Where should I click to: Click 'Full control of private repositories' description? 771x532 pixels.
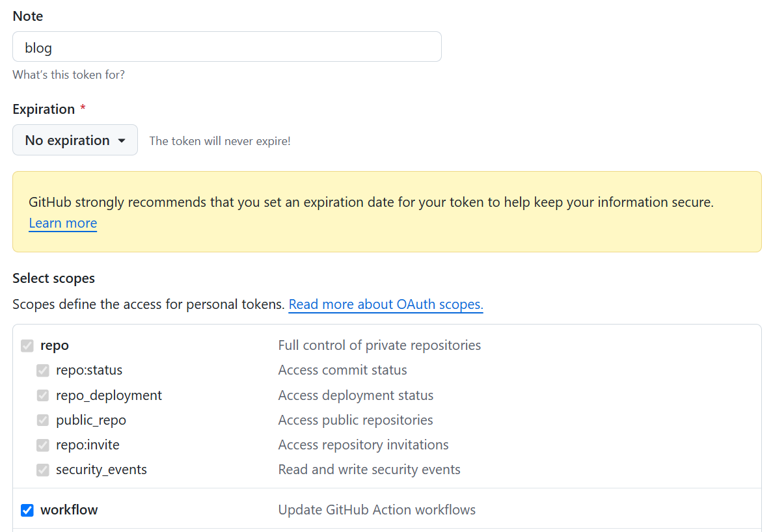click(379, 345)
